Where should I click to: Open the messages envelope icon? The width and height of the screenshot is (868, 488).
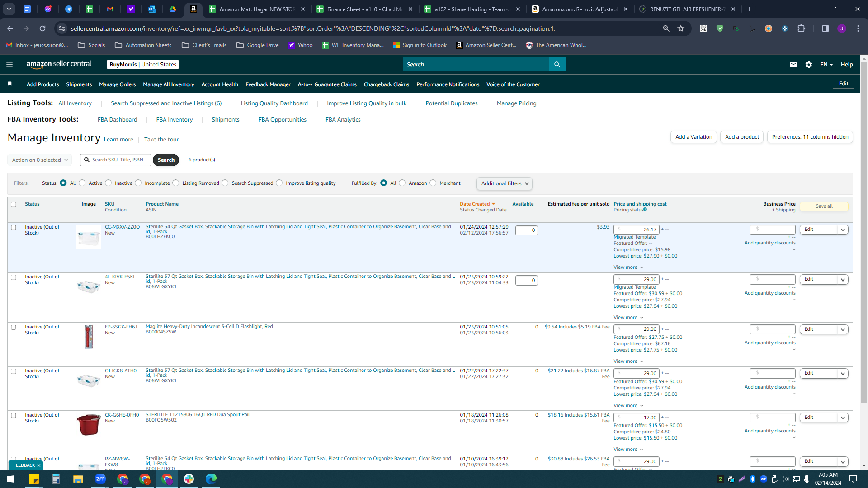(793, 65)
